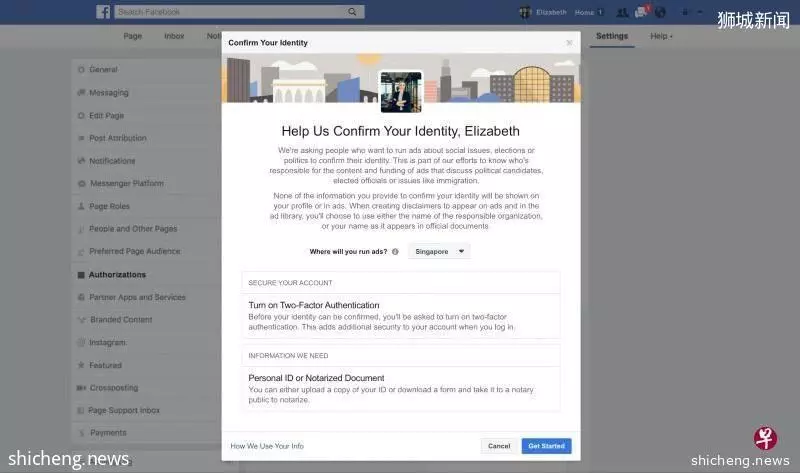The width and height of the screenshot is (800, 473).
Task: Click the Instagram sidebar icon
Action: pos(81,342)
